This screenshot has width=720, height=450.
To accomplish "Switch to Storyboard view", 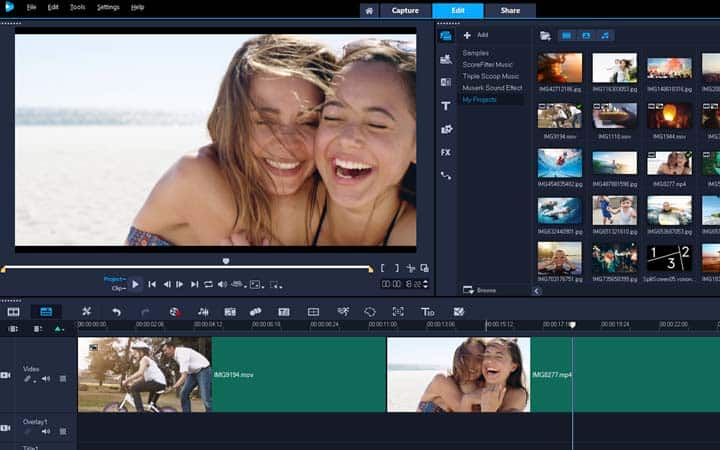I will [14, 312].
